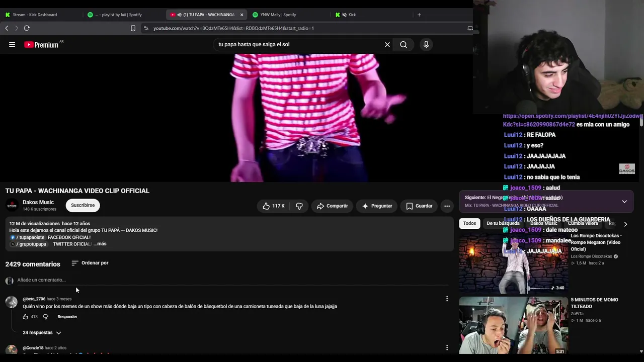Open options menu for @beto_2706 comment
Image resolution: width=644 pixels, height=362 pixels.
[447, 299]
